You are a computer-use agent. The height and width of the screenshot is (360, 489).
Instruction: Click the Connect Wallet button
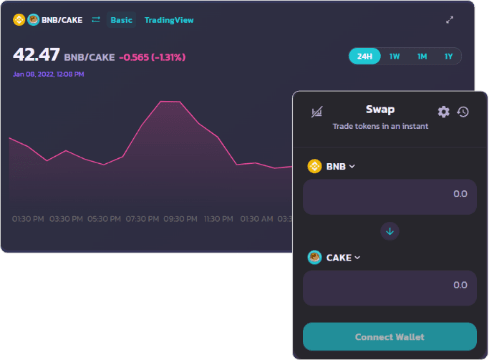click(390, 337)
